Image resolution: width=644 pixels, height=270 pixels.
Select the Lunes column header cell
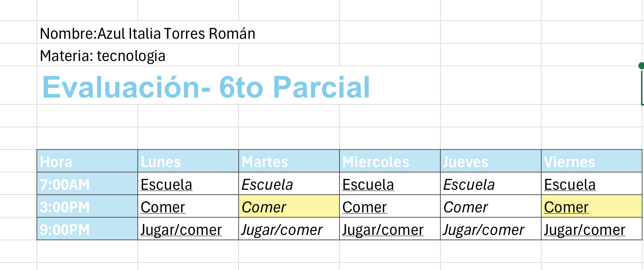coord(188,162)
